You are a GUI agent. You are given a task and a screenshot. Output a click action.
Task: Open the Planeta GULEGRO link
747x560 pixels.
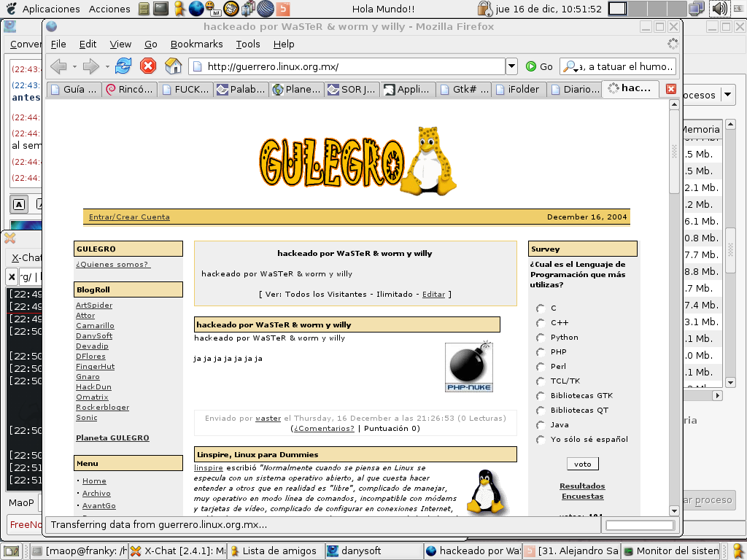112,438
